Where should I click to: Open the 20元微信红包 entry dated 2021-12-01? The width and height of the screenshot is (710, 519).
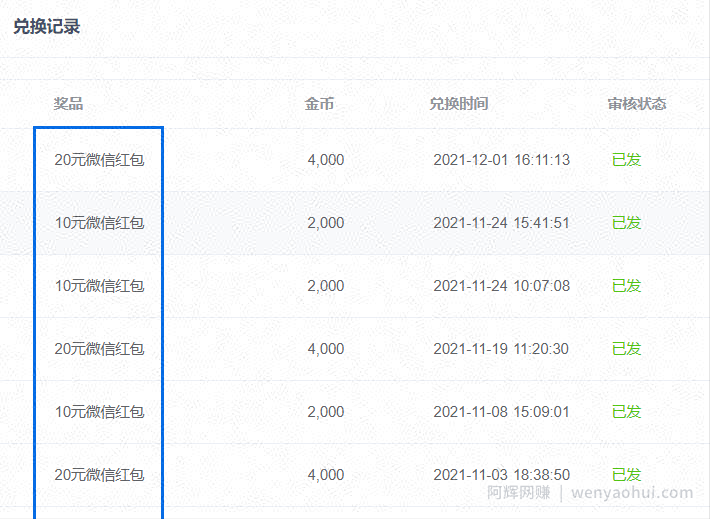[x=99, y=160]
